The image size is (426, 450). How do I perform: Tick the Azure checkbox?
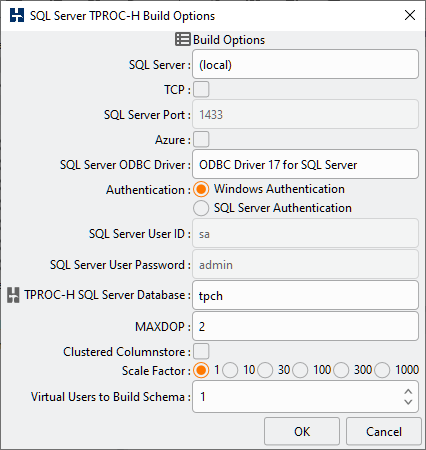tap(201, 139)
